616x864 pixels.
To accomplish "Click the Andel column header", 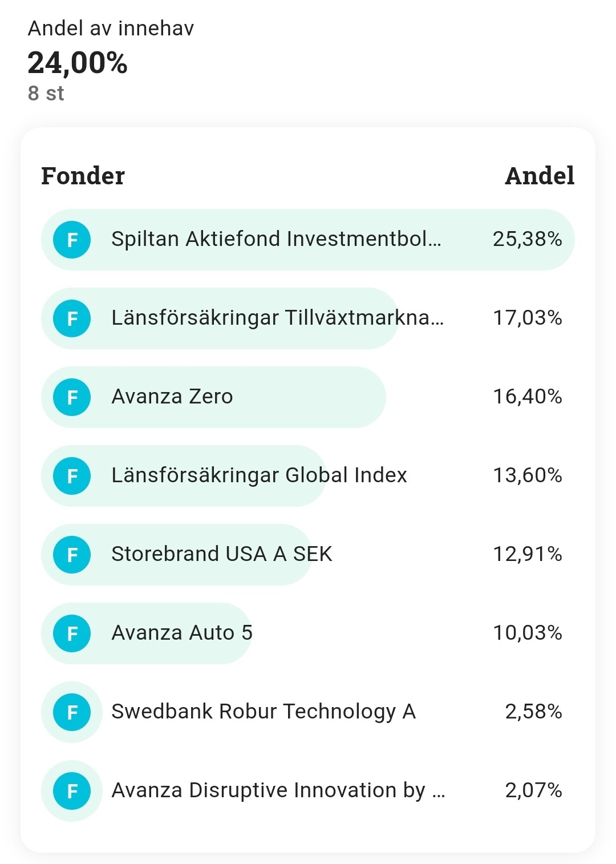I will (x=540, y=176).
